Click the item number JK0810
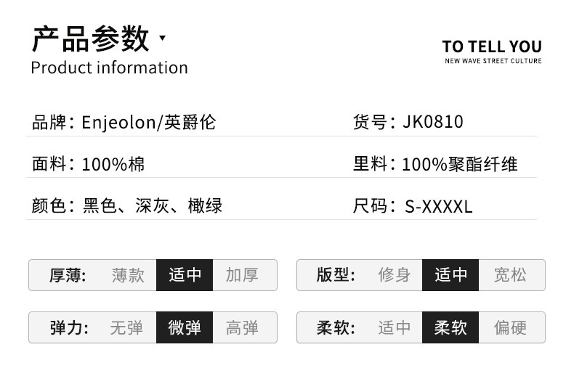The image size is (574, 392). (432, 122)
